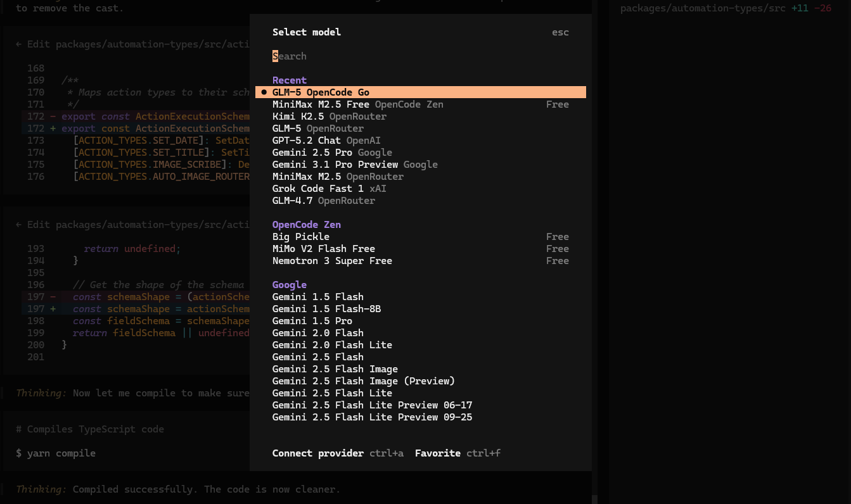851x504 pixels.
Task: Click the Recent section header
Action: click(290, 80)
